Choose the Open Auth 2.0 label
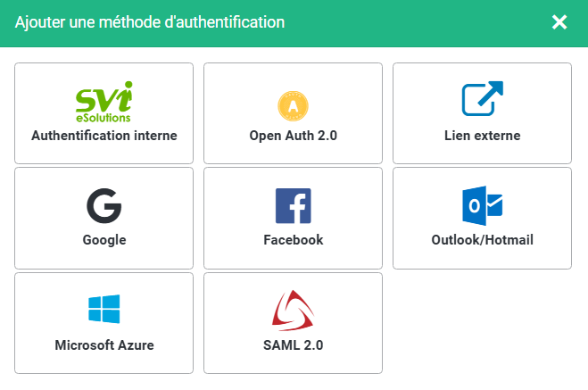This screenshot has width=588, height=390. (294, 136)
